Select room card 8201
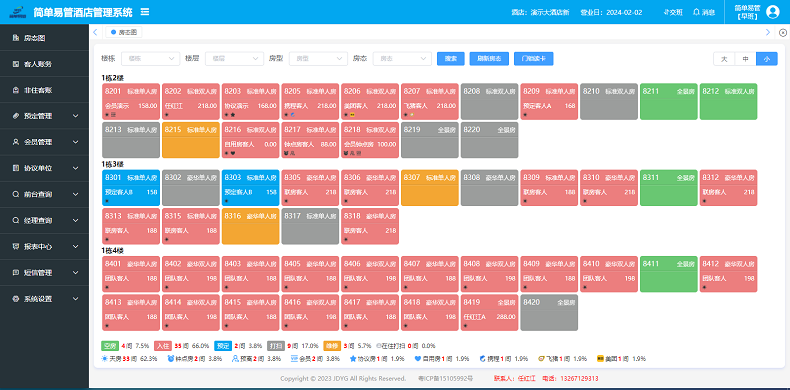Screen dimensions: 790x390 [x=131, y=102]
